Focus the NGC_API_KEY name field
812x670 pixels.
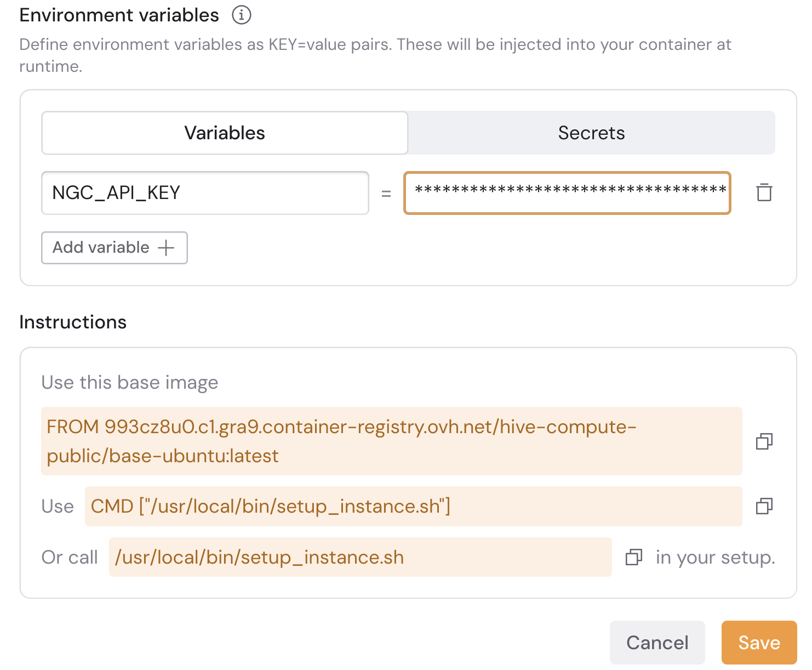click(205, 193)
